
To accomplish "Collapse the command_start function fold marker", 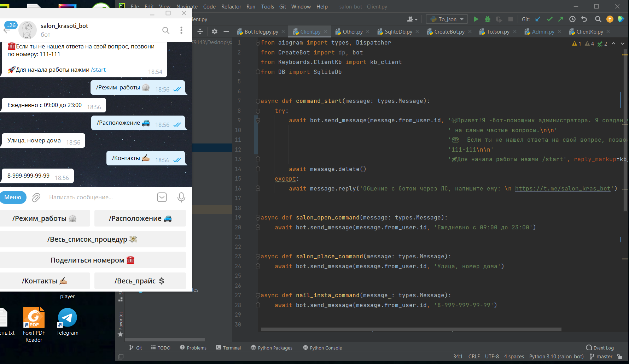I will click(x=258, y=101).
